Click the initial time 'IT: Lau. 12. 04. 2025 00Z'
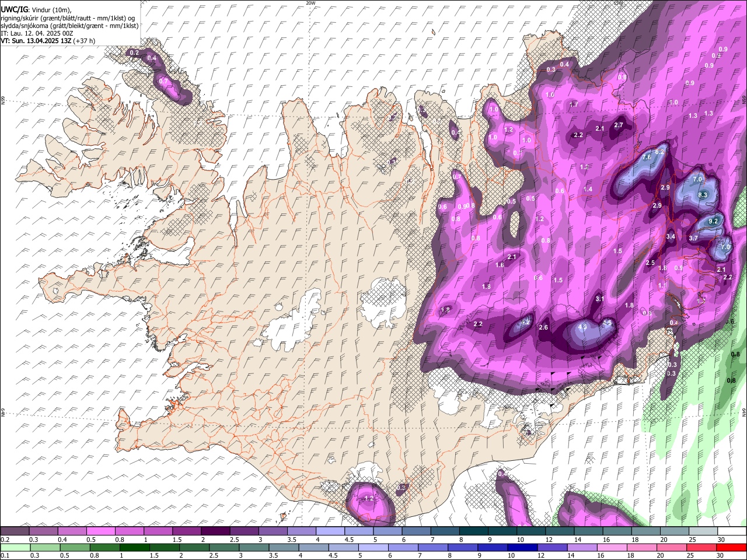This screenshot has width=747, height=560. tap(37, 33)
